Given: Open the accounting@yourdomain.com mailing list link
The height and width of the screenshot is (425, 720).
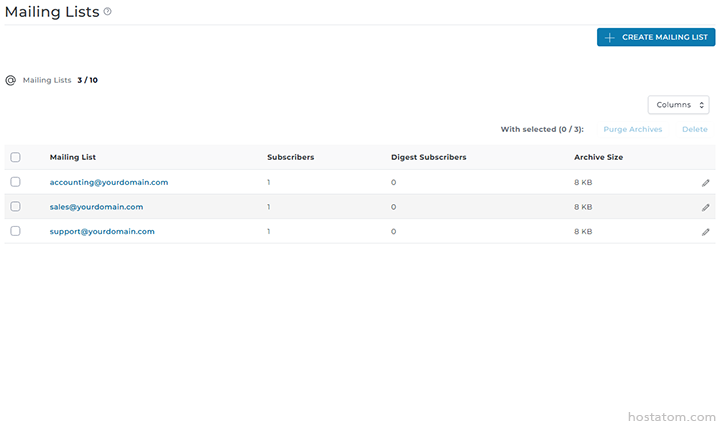Looking at the screenshot, I should [x=109, y=182].
